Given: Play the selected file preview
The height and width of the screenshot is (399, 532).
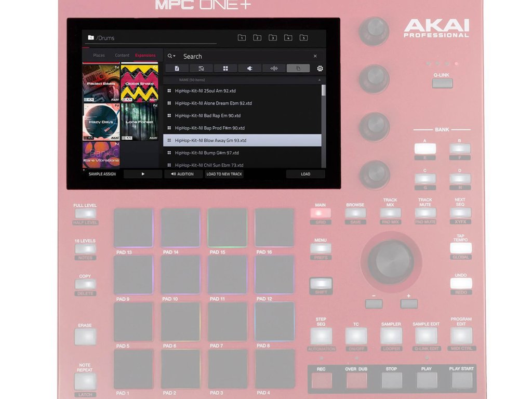Looking at the screenshot, I should click(x=143, y=174).
